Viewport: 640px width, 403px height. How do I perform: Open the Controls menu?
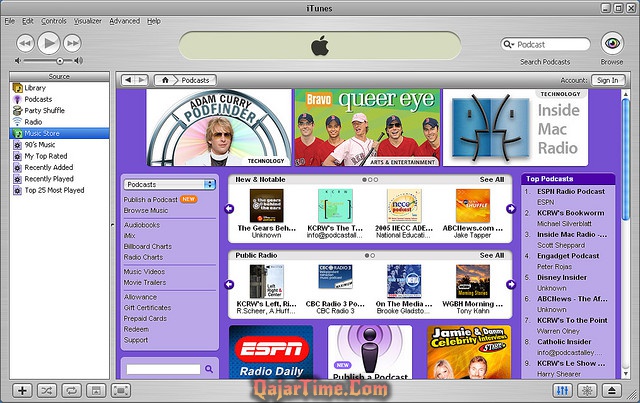(x=54, y=20)
